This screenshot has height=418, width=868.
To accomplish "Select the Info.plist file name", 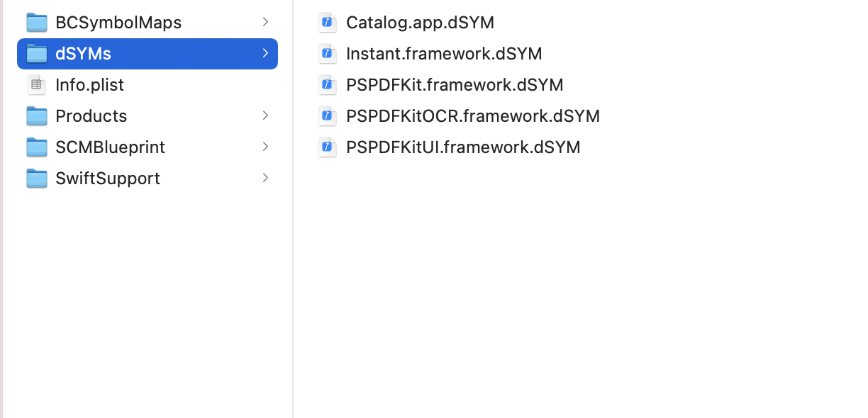I will (89, 84).
